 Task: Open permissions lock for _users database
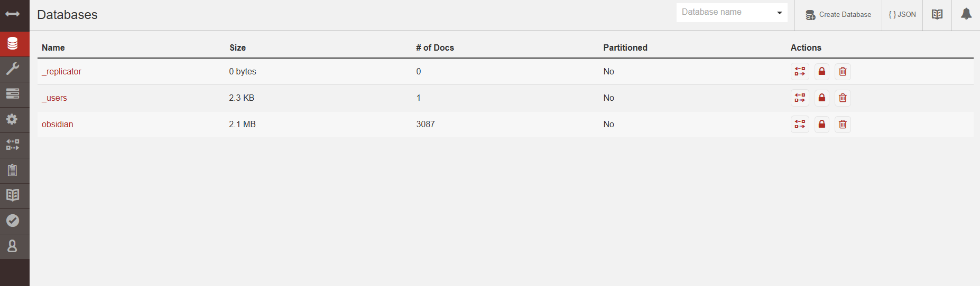821,98
